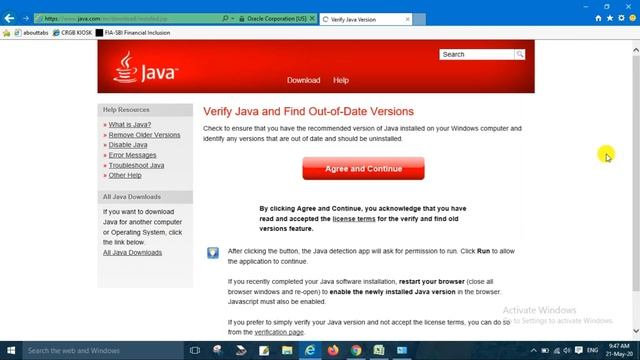Open Google Chrome from the taskbar
This screenshot has width=640, height=360.
[x=356, y=351]
